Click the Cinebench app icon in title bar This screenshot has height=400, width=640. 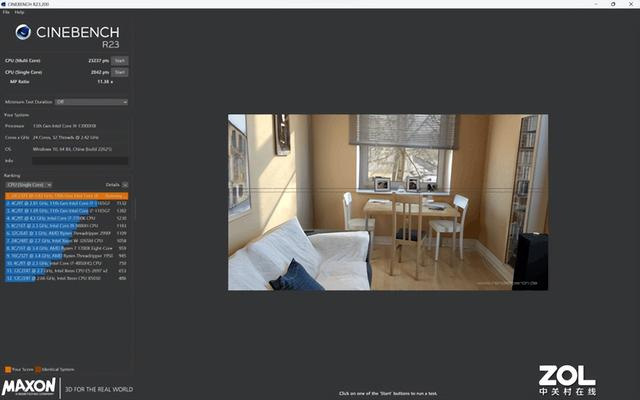(x=3, y=4)
